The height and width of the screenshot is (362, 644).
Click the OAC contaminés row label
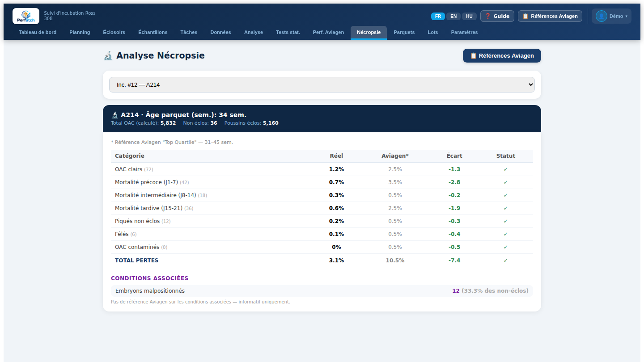pos(137,247)
